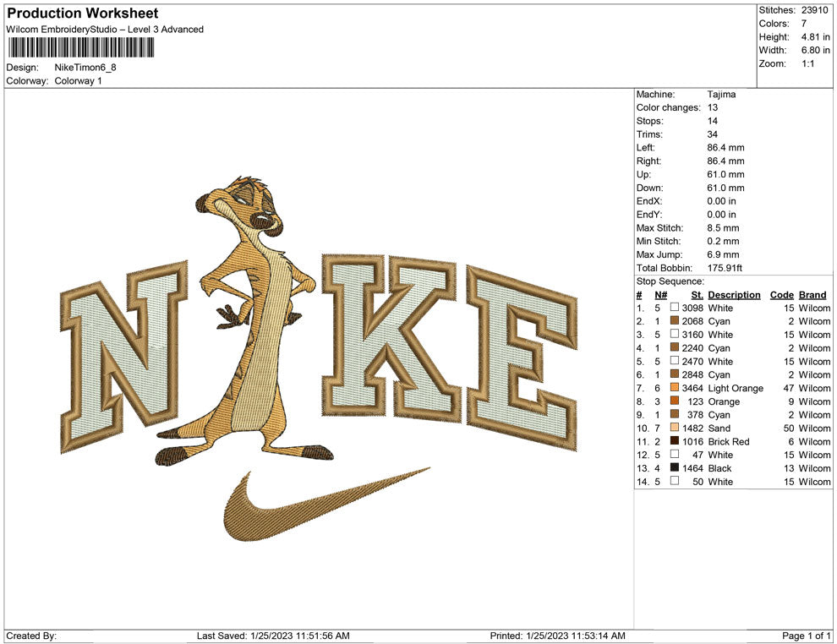Click the Brand column header
This screenshot has height=644, width=837.
click(812, 295)
